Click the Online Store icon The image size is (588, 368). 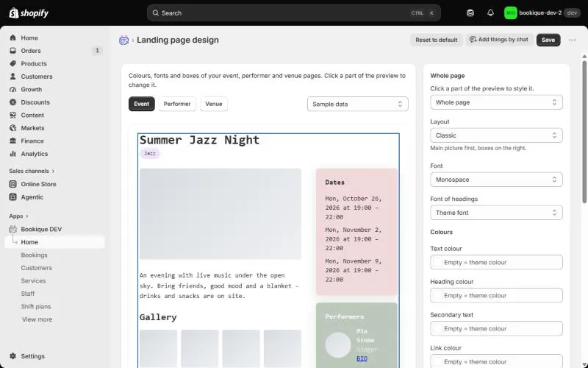pyautogui.click(x=12, y=185)
